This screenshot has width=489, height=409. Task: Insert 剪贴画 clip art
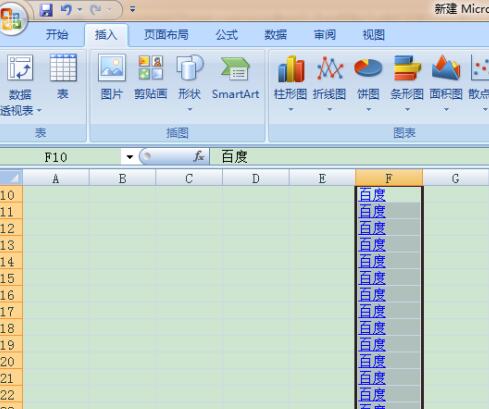pyautogui.click(x=151, y=77)
